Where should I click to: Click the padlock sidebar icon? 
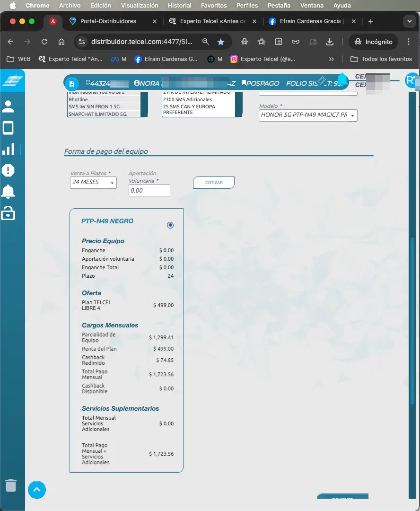9,214
